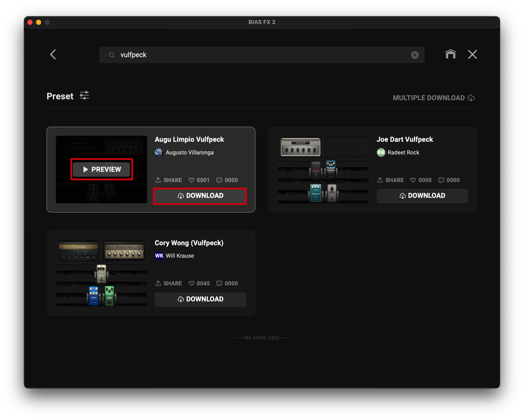
Task: Share the Augu Limpio Vulfpeck preset
Action: click(169, 180)
